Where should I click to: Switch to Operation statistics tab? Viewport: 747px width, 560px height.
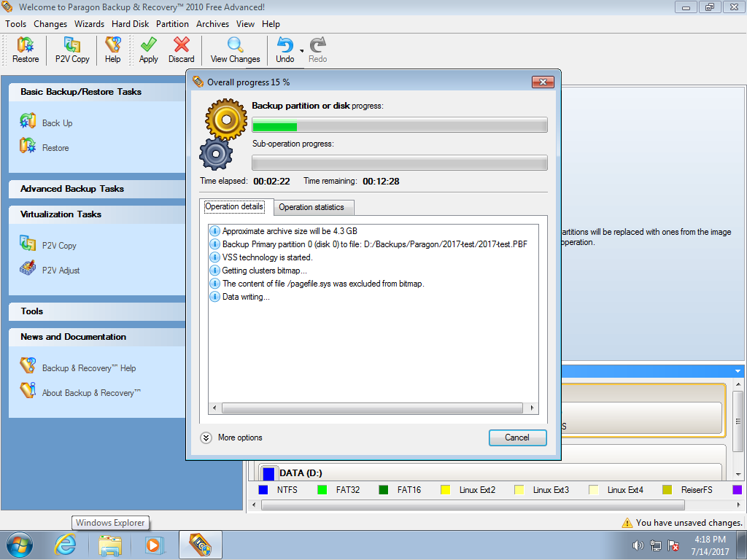(311, 207)
